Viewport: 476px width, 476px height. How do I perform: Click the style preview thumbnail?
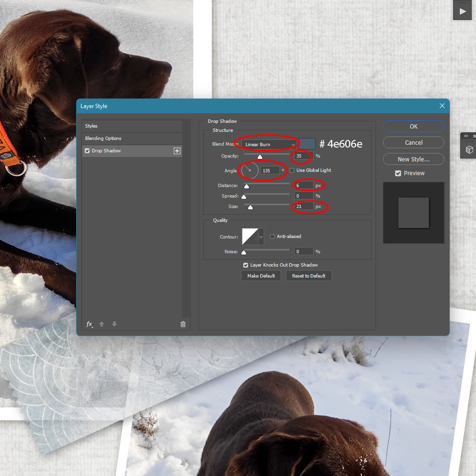point(414,213)
